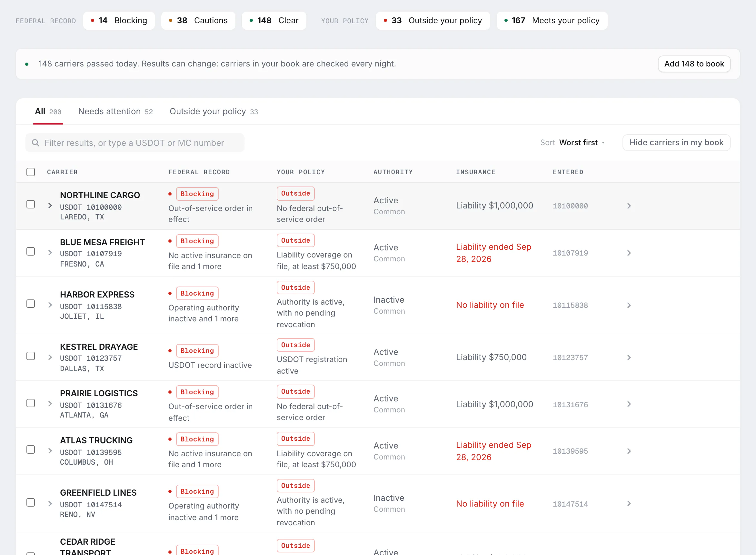Expand the Harbor Express row
Viewport: 756px width, 555px height.
(50, 305)
